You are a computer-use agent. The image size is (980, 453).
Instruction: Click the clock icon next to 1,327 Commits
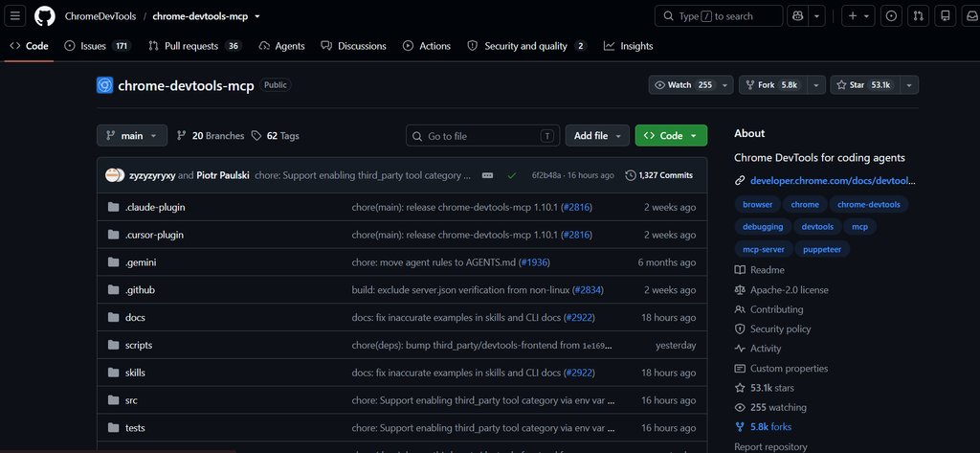pyautogui.click(x=631, y=176)
